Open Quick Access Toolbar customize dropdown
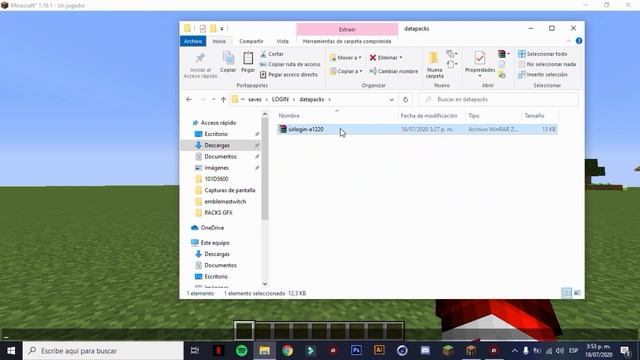 click(x=222, y=29)
